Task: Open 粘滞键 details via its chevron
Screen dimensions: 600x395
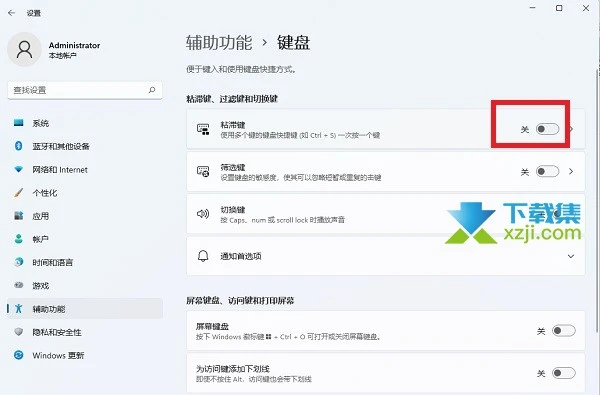Action: (572, 129)
